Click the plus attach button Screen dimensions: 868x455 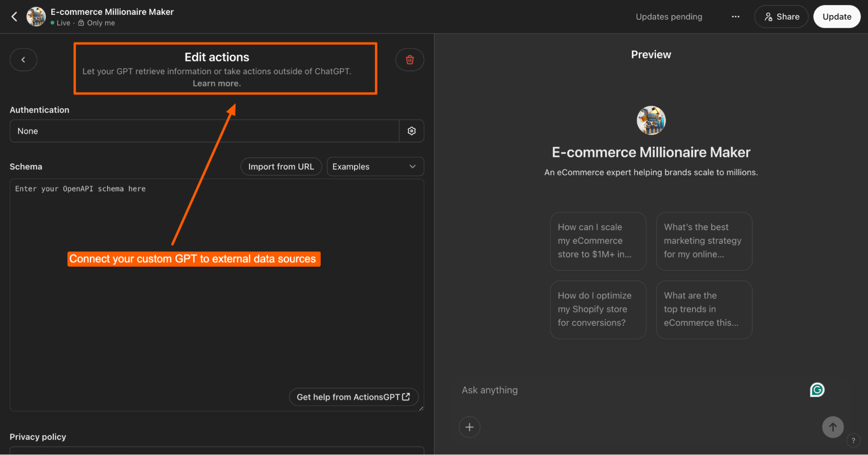pyautogui.click(x=469, y=427)
